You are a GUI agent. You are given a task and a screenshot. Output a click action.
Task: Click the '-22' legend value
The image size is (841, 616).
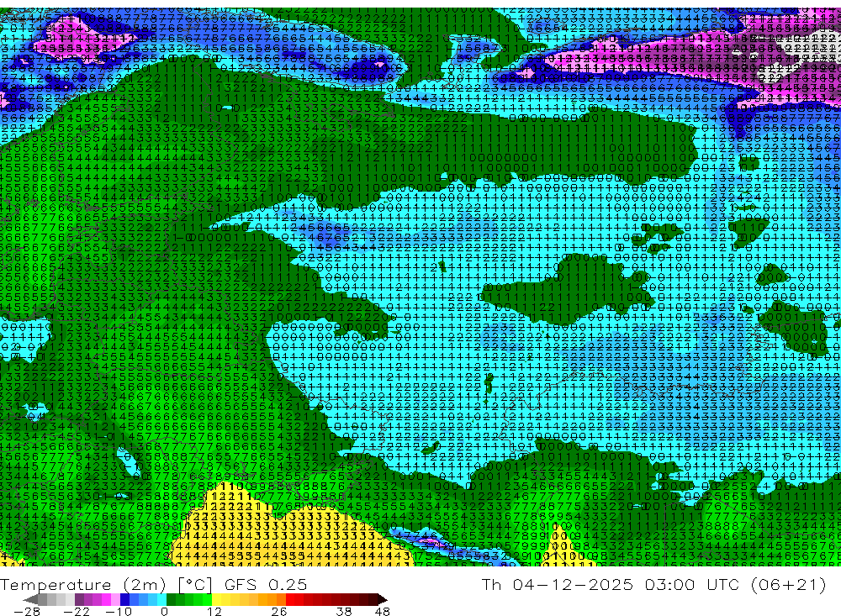[x=77, y=612]
